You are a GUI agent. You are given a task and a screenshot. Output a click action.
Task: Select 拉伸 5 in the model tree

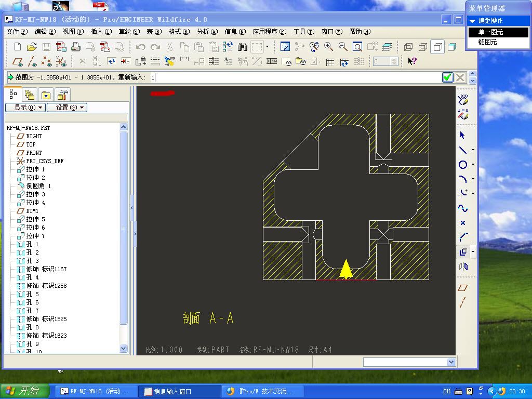[x=31, y=219]
